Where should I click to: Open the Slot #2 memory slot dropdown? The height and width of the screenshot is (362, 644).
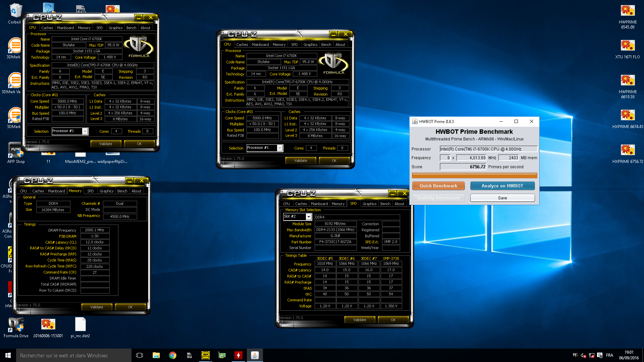[x=309, y=217]
